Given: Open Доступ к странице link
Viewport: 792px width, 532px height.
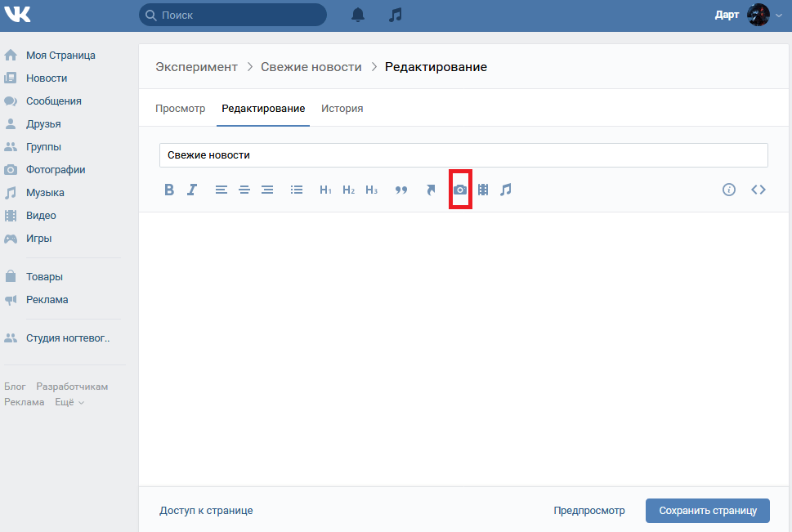Looking at the screenshot, I should pos(206,511).
